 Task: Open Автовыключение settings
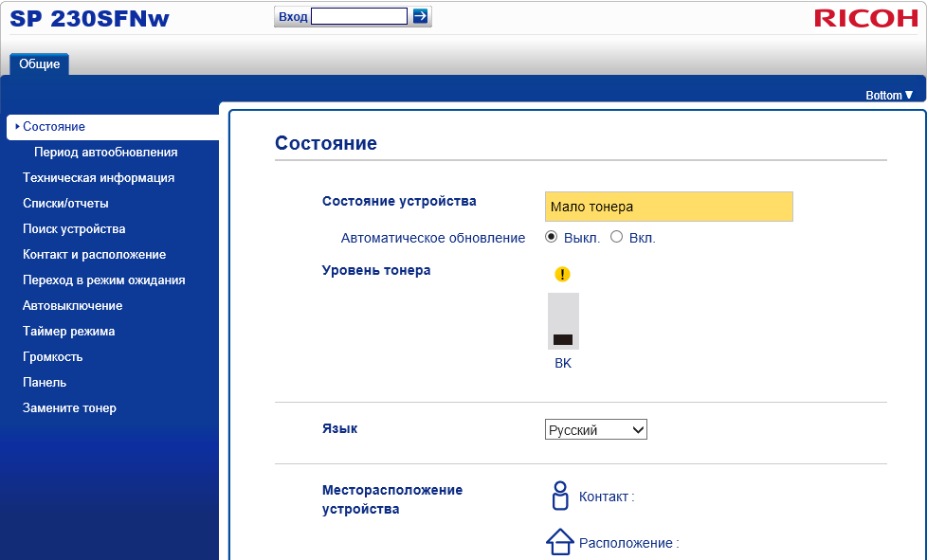tap(73, 305)
